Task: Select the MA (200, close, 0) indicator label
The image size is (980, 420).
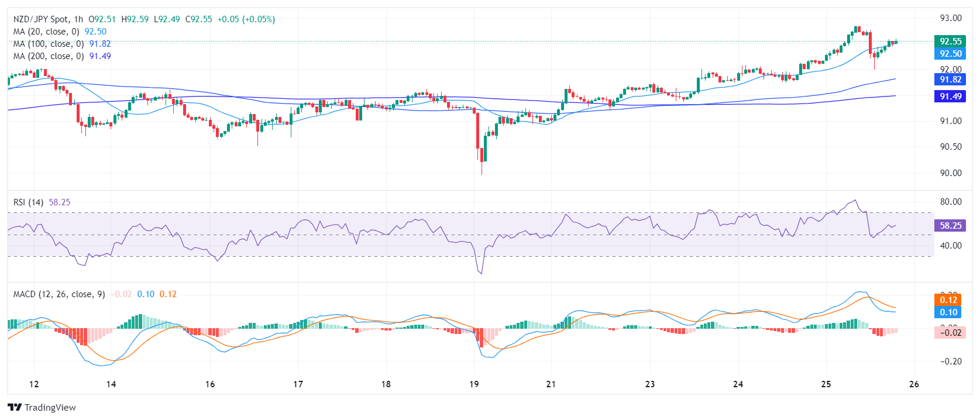Action: [49, 56]
